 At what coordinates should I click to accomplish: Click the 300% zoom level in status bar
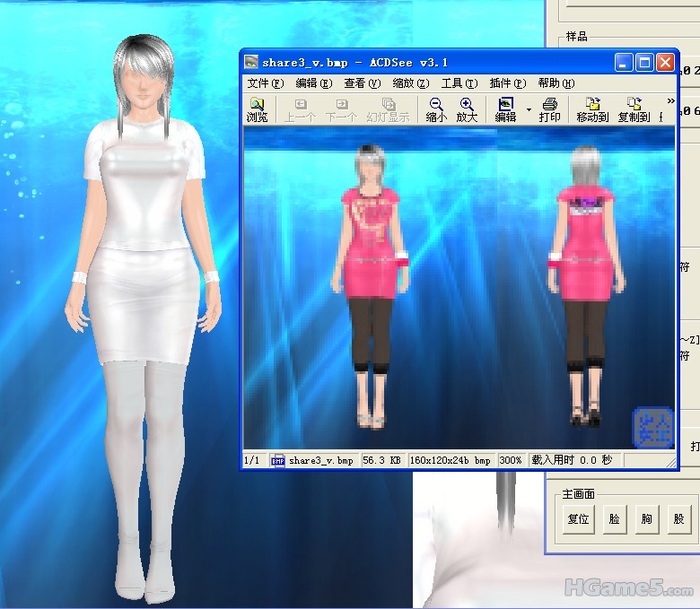[511, 460]
